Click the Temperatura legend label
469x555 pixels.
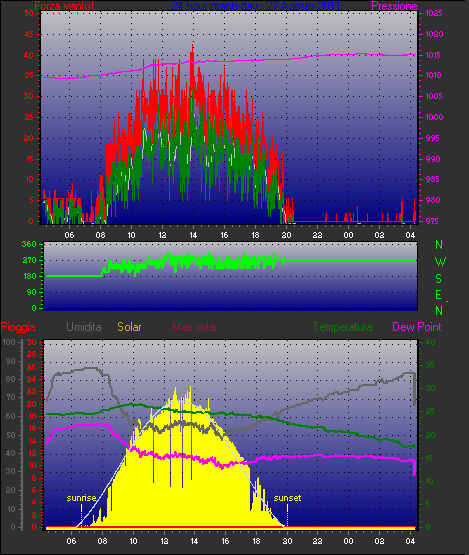pyautogui.click(x=342, y=327)
